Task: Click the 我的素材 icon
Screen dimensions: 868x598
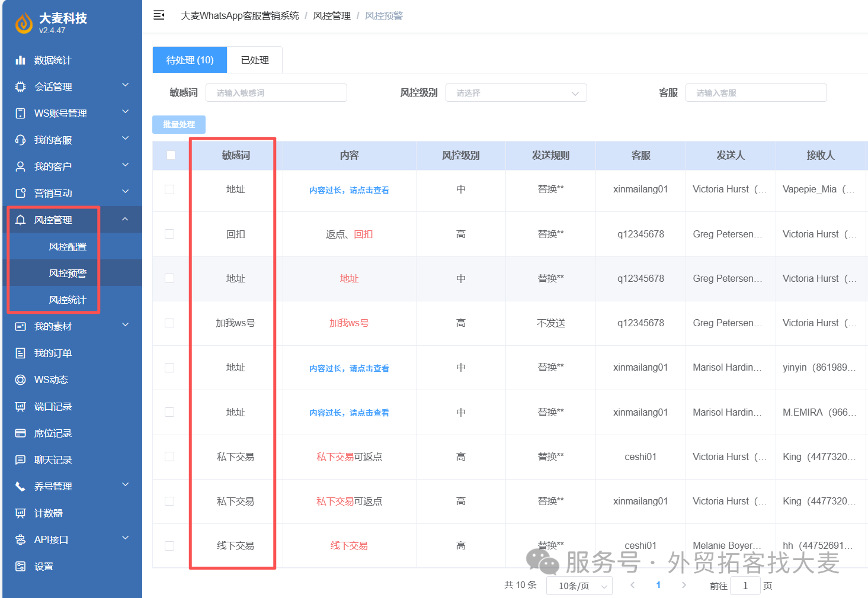Action: (x=20, y=326)
